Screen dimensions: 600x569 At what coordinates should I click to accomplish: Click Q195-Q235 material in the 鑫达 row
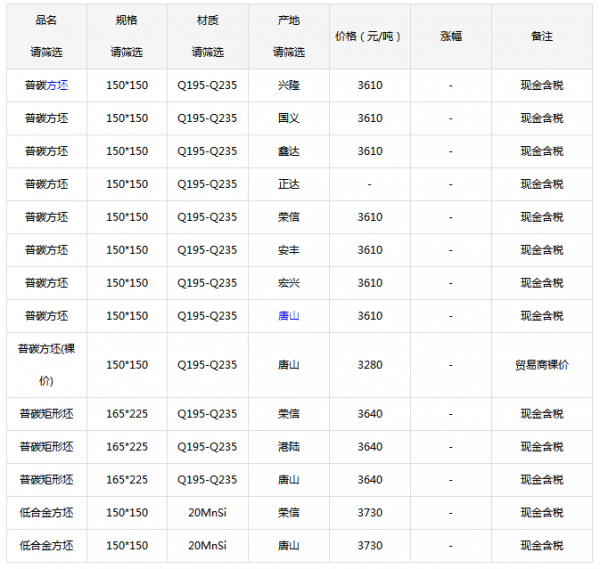coord(207,151)
